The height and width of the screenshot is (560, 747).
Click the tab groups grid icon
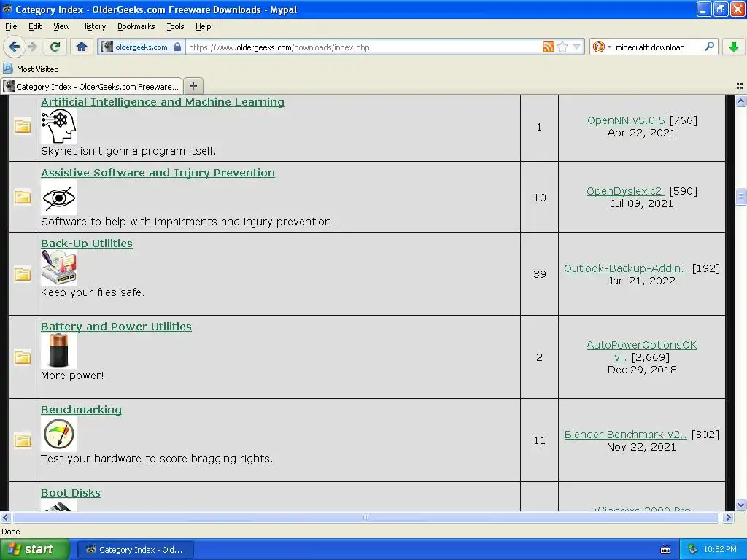(x=740, y=86)
